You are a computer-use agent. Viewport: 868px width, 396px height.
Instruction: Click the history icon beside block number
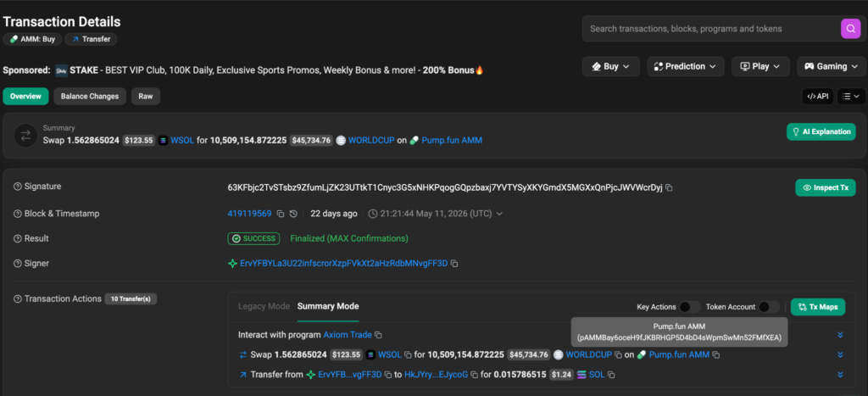293,214
